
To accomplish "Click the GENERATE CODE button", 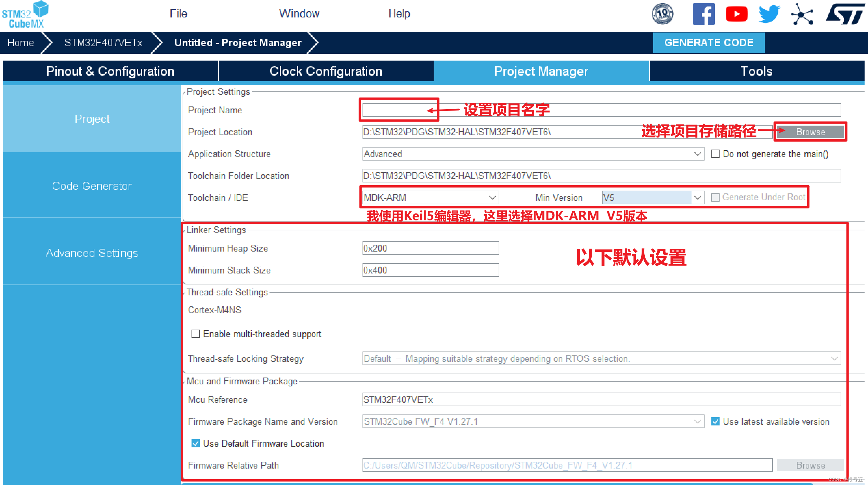I will (x=708, y=42).
